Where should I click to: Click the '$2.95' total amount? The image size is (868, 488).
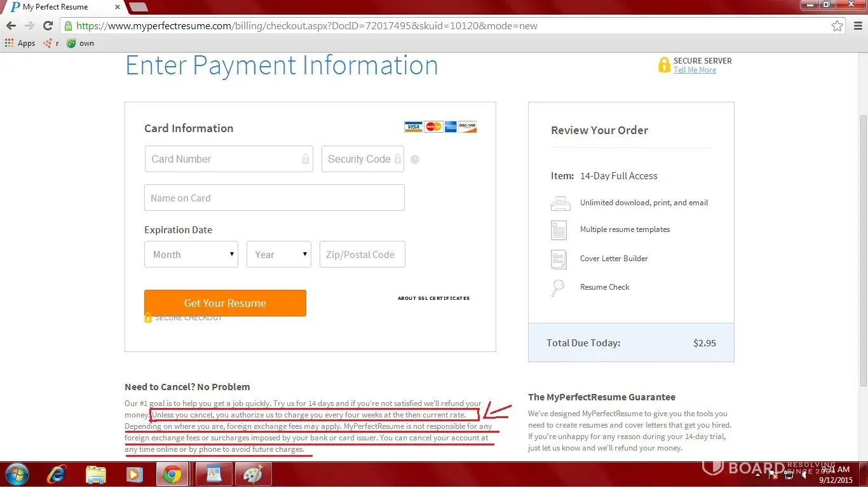coord(705,343)
